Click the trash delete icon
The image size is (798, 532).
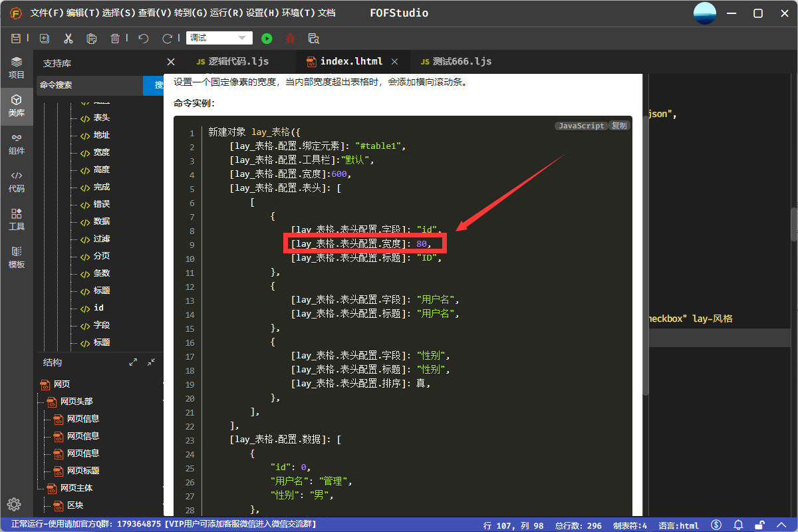pos(115,39)
